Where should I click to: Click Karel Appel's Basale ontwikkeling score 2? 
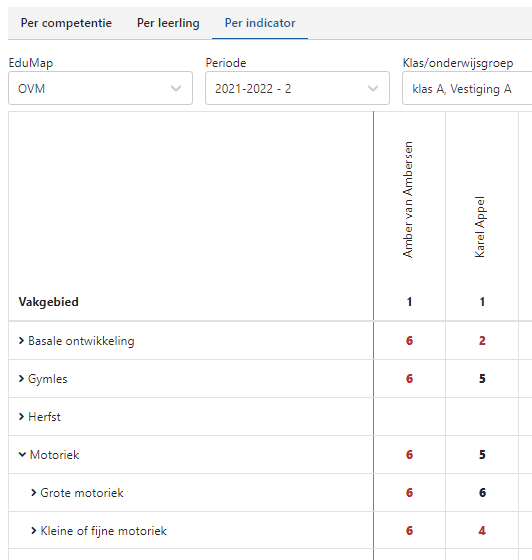click(x=482, y=341)
